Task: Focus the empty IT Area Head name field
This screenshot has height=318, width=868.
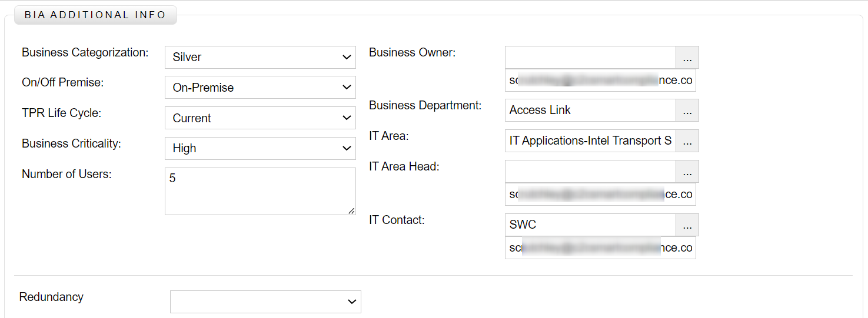Action: (590, 172)
